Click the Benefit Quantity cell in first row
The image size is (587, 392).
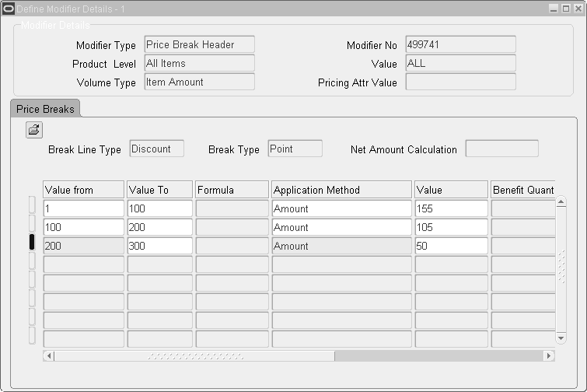click(523, 208)
